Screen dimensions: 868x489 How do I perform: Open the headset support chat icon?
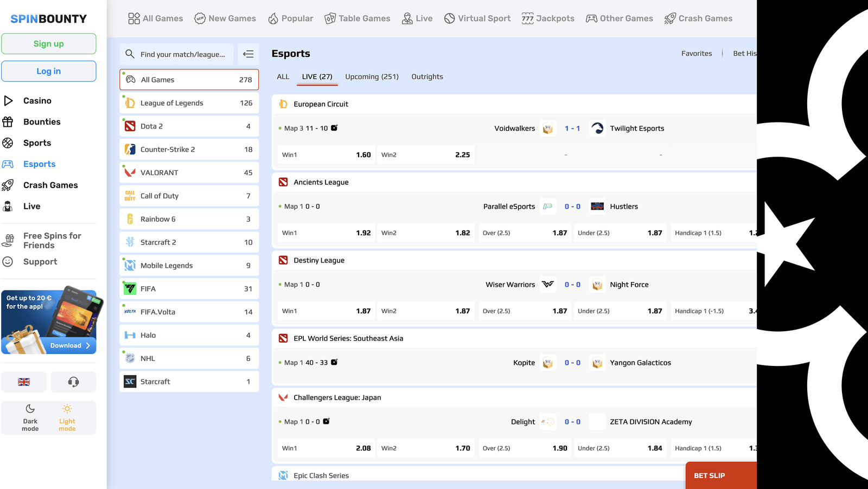[x=73, y=382]
